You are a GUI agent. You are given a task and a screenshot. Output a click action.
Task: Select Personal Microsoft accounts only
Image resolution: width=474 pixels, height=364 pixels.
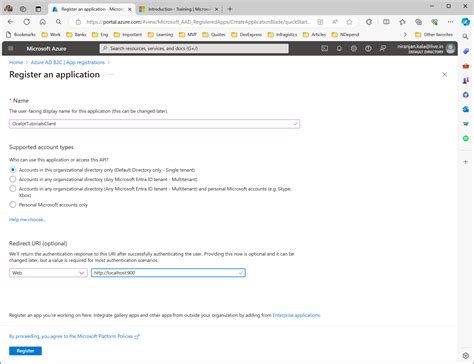click(13, 205)
